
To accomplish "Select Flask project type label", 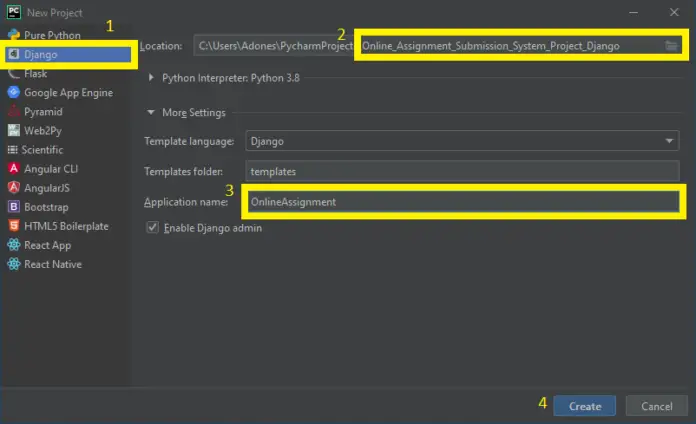I will [x=36, y=73].
